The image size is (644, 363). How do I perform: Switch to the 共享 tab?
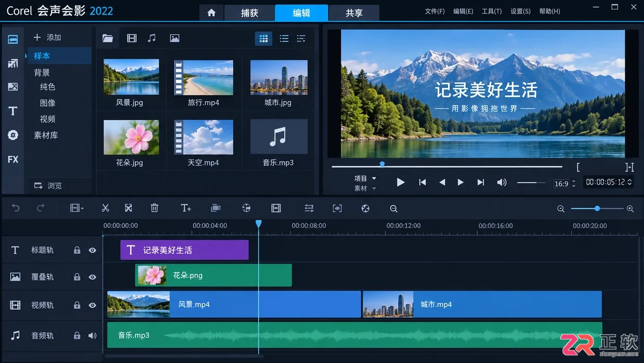point(354,12)
